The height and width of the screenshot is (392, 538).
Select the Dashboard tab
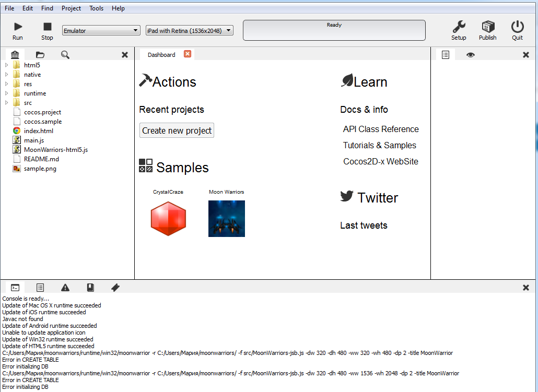161,54
